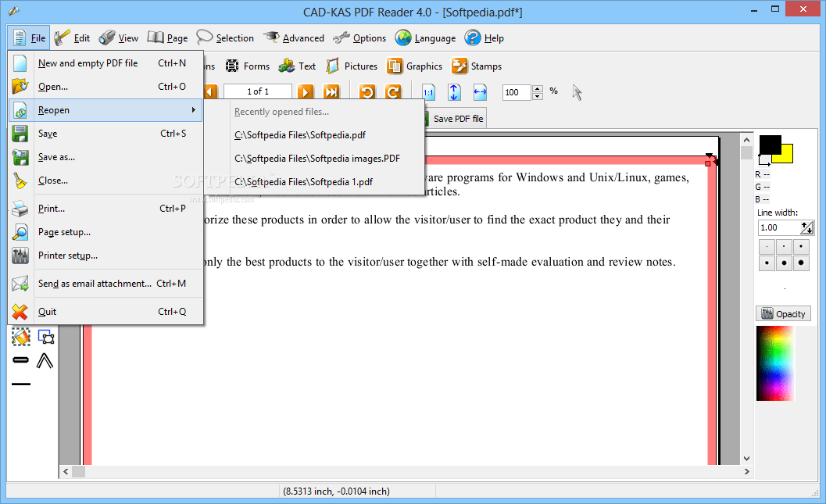Open the View menu

coord(119,38)
